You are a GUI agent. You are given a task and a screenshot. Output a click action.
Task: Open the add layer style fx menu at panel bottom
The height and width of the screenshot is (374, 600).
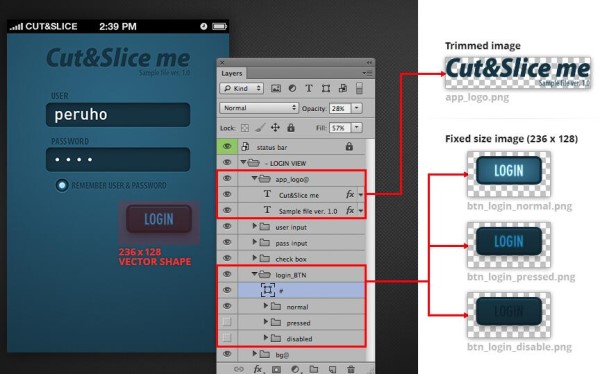[x=258, y=369]
